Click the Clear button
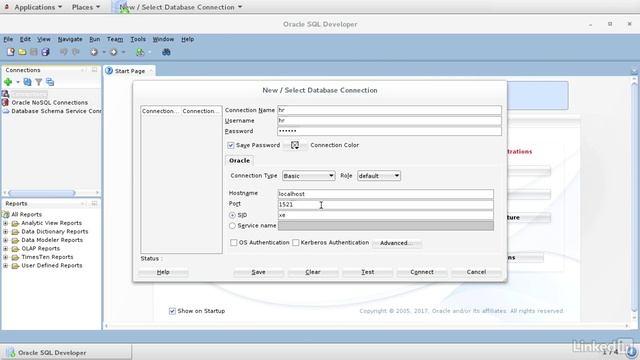Viewport: 640px width, 360px height. point(313,272)
